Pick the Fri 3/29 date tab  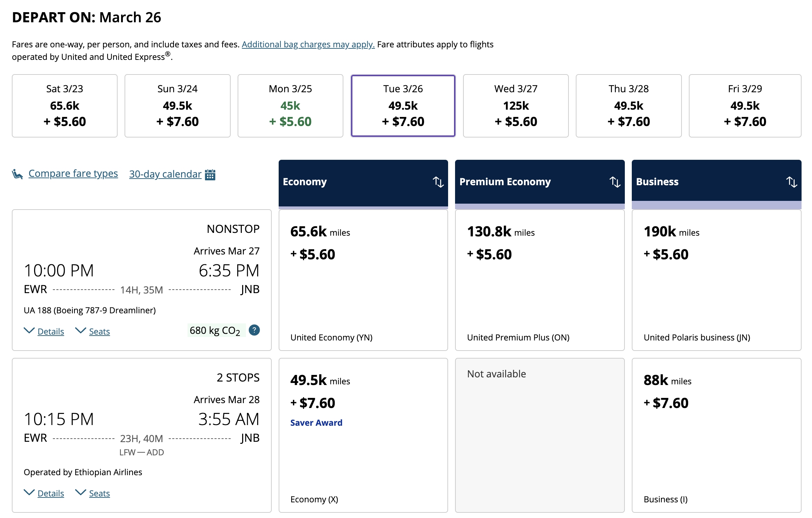coord(745,106)
